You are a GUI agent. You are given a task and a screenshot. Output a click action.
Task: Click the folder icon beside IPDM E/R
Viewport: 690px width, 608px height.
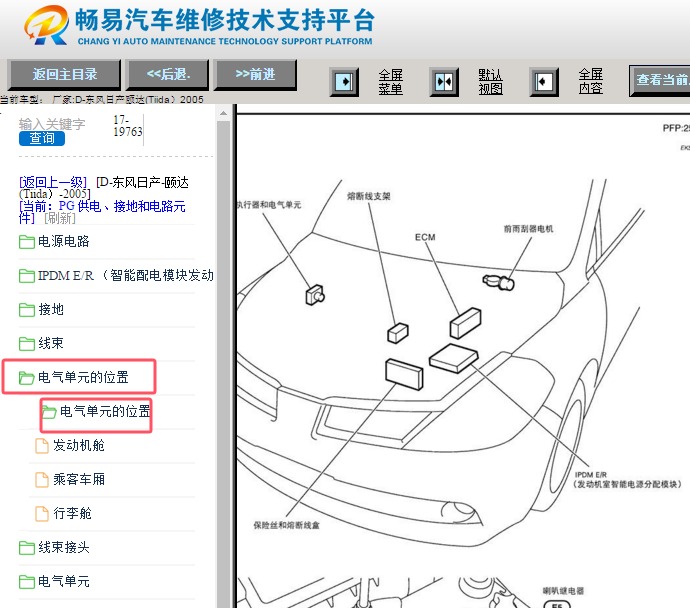[27, 276]
